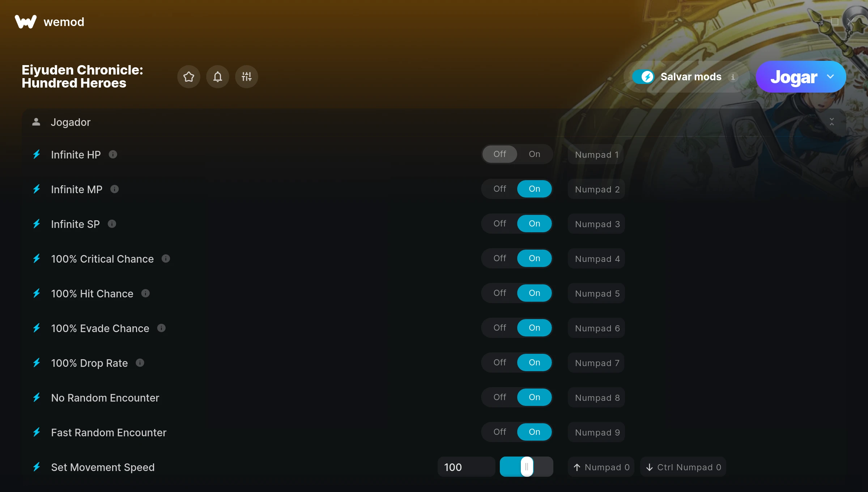
Task: Turn on Infinite HP
Action: point(534,154)
